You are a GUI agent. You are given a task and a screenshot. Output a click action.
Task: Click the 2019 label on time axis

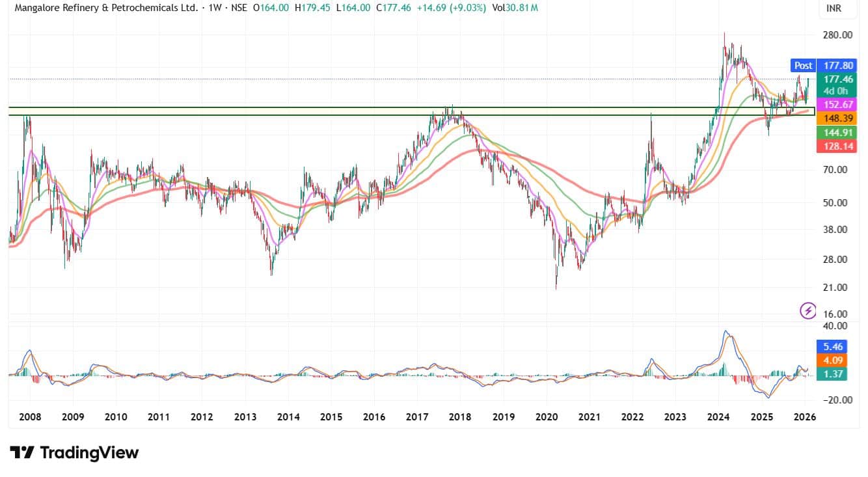coord(504,416)
